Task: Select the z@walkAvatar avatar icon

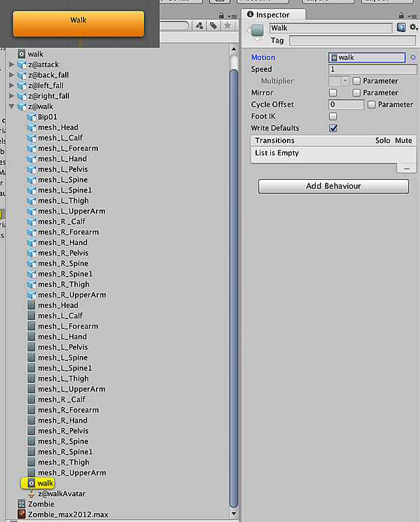Action: coord(31,494)
